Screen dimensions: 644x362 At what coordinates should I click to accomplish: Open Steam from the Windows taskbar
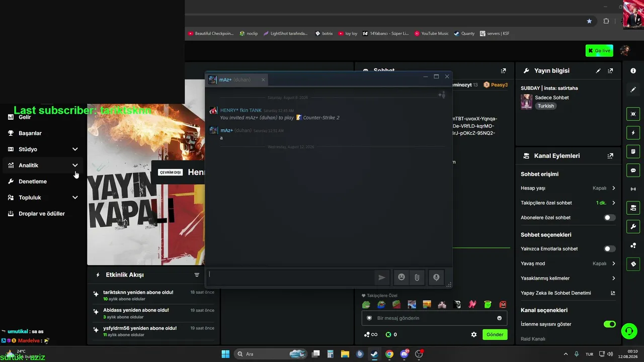point(374,354)
